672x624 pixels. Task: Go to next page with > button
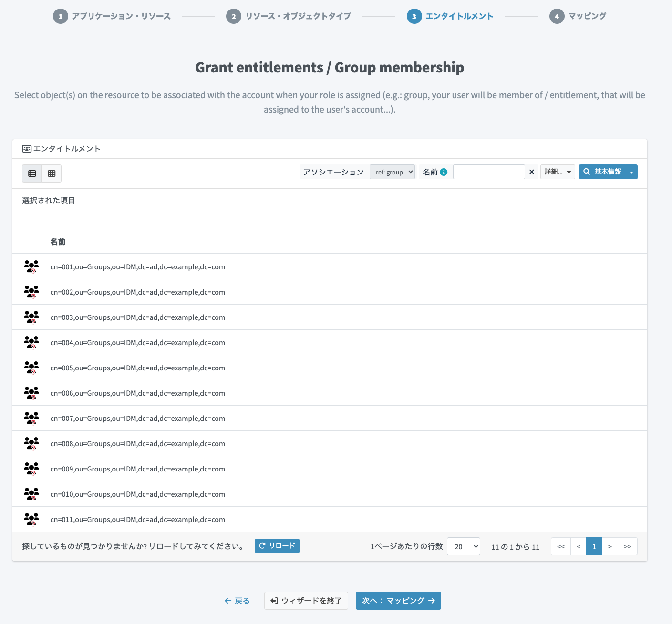[610, 546]
